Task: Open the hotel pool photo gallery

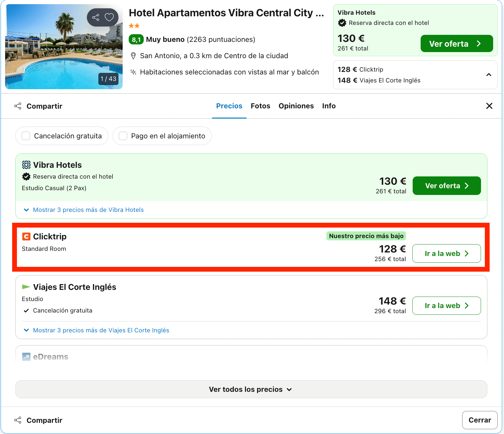Action: click(x=64, y=47)
